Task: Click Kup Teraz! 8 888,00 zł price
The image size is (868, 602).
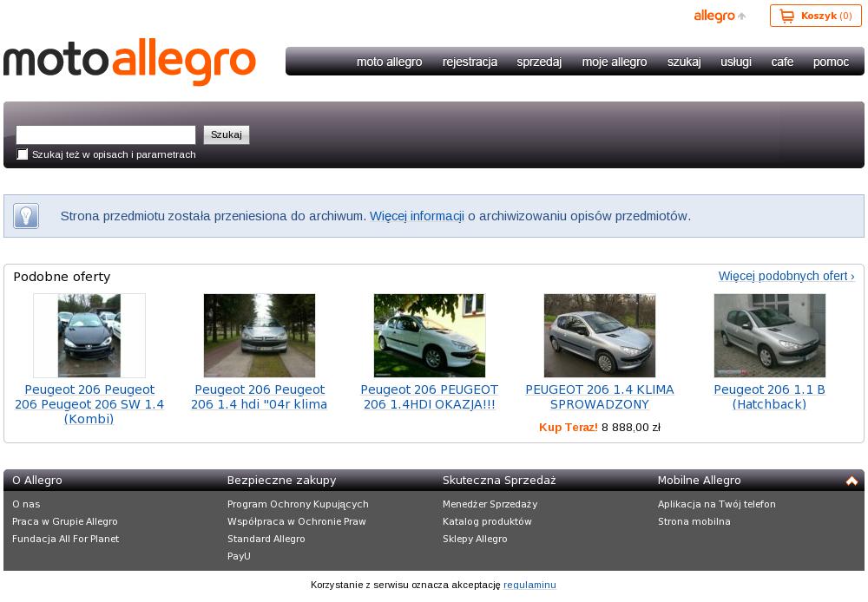Action: point(600,427)
